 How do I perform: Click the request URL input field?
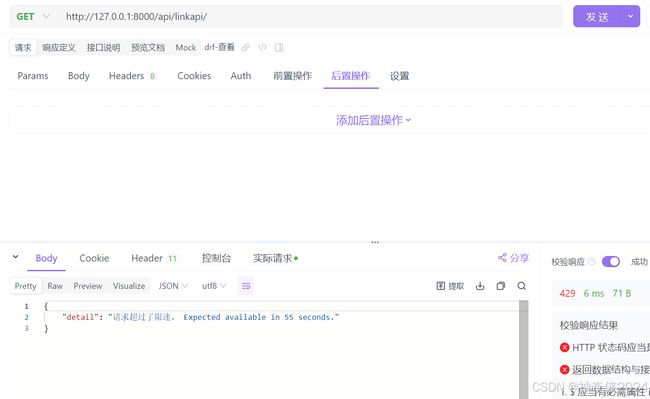[311, 17]
